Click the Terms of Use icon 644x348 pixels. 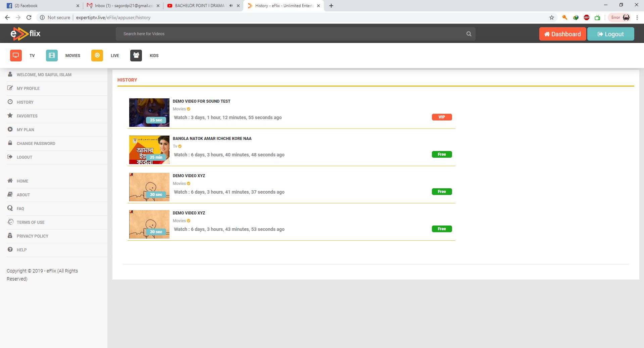coord(10,222)
